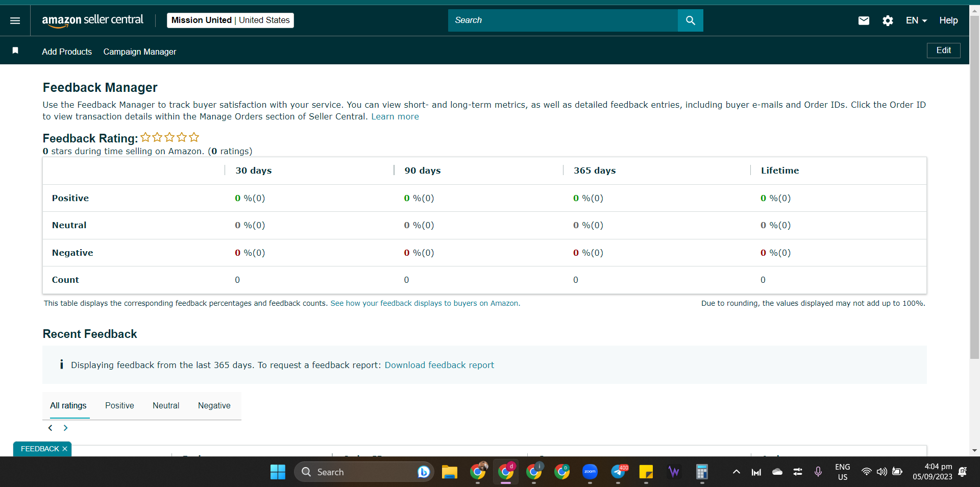Click into the Seller Central search field
Screen dimensions: 980x487
click(563, 20)
